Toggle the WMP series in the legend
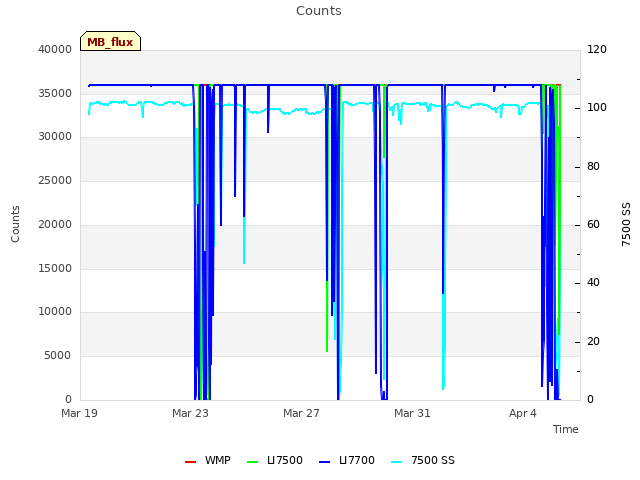This screenshot has height=480, width=640. pyautogui.click(x=208, y=460)
